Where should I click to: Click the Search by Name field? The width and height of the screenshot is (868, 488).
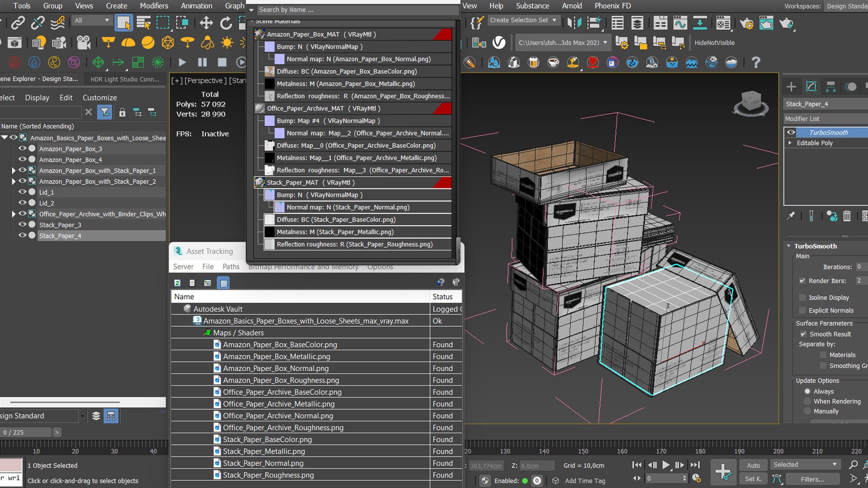tap(357, 9)
